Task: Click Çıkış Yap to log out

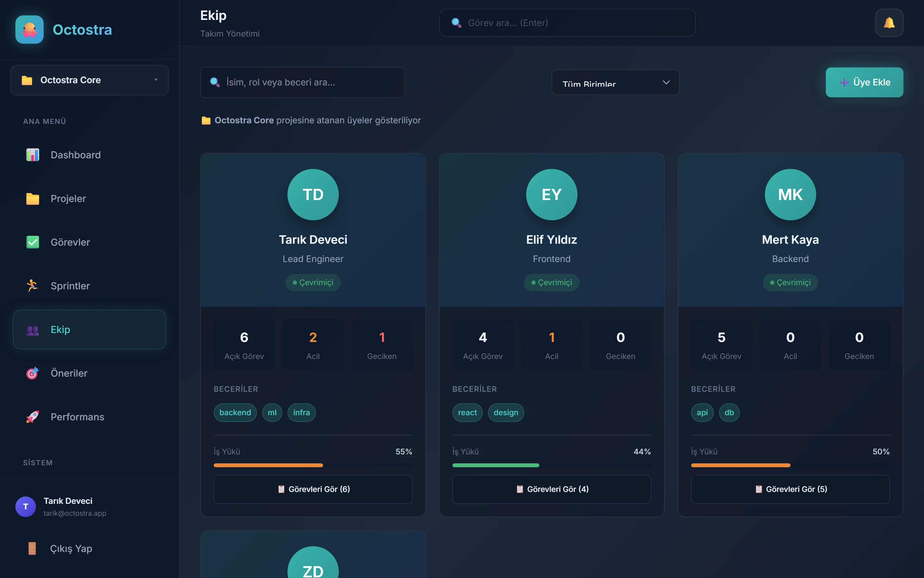Action: click(89, 548)
